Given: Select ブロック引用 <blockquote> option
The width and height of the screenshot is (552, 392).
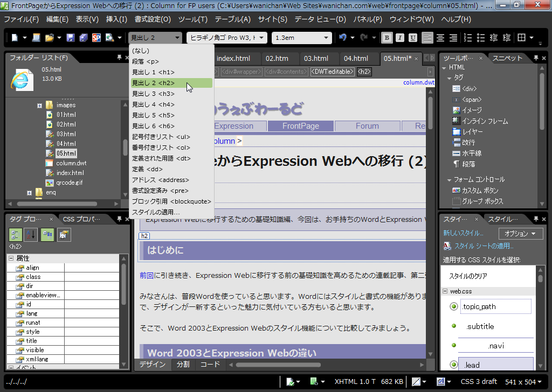Looking at the screenshot, I should point(172,201).
